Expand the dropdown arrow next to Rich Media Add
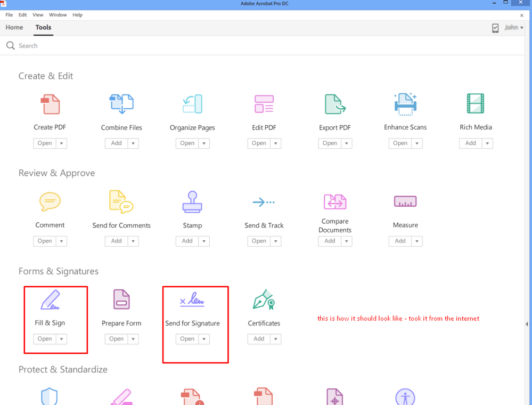This screenshot has width=532, height=405. [x=487, y=143]
